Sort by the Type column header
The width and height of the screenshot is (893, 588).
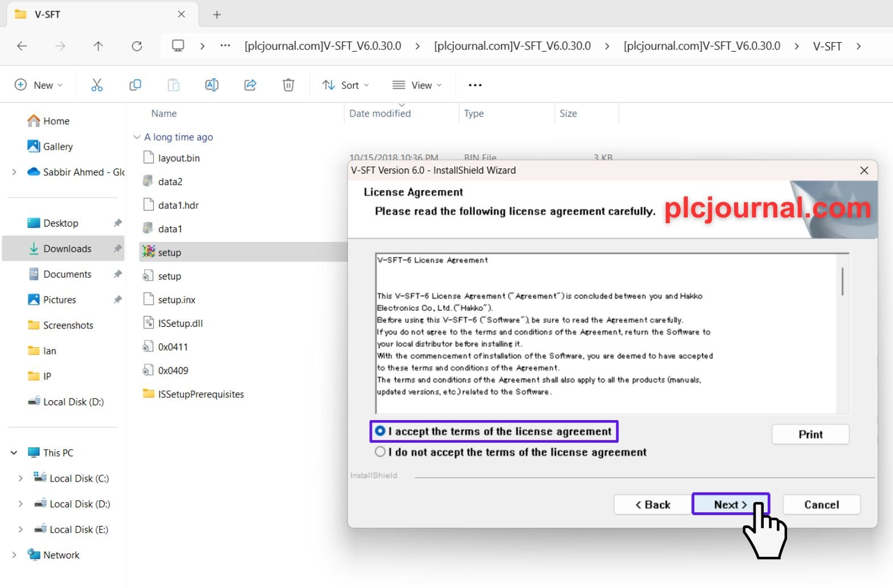(x=474, y=113)
